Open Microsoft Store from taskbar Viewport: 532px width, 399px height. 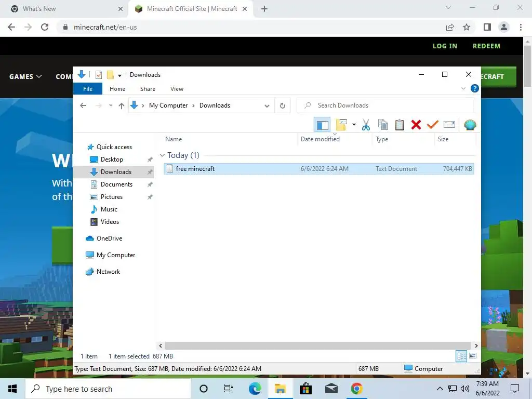(x=305, y=389)
